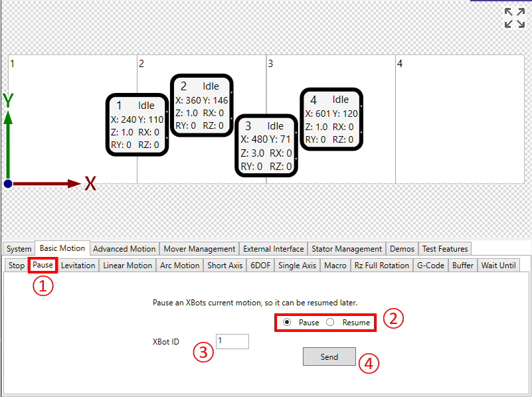Open the Wait Until sub-tab
The width and height of the screenshot is (532, 397).
[498, 266]
